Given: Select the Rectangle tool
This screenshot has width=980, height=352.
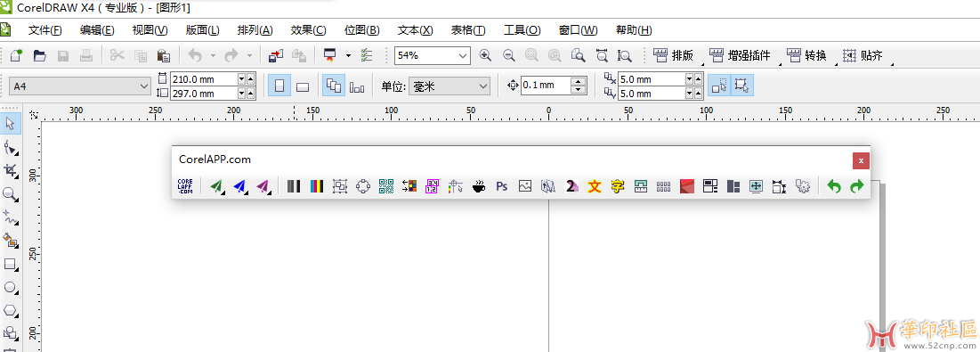Looking at the screenshot, I should point(11,264).
